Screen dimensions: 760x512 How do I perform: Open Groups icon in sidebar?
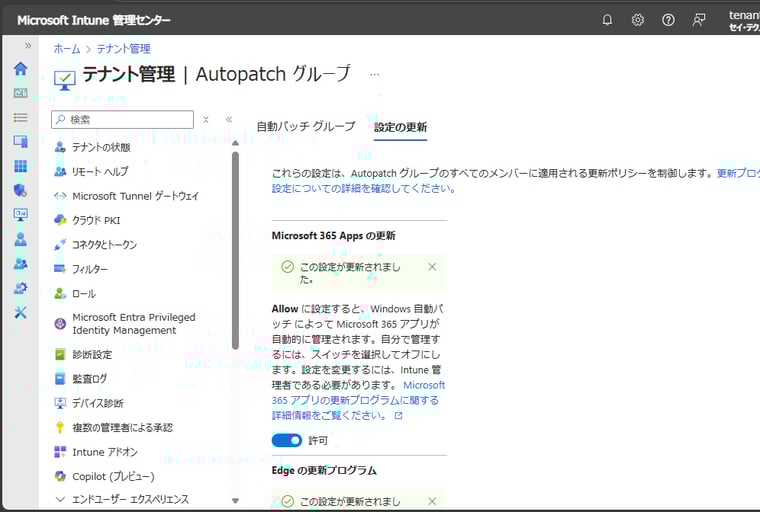pyautogui.click(x=20, y=264)
